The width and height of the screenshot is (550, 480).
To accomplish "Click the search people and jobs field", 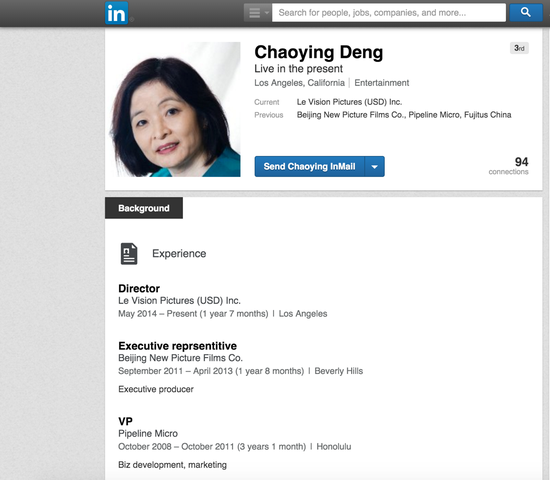I will pos(389,13).
